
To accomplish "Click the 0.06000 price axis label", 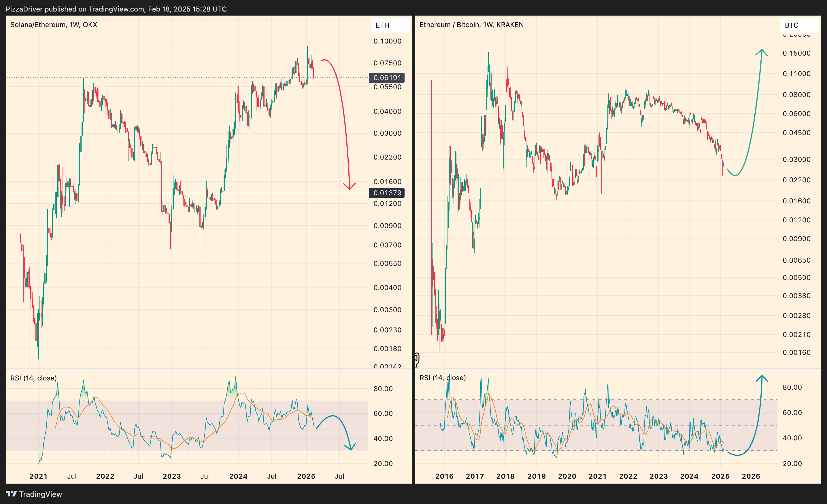I will pyautogui.click(x=796, y=113).
